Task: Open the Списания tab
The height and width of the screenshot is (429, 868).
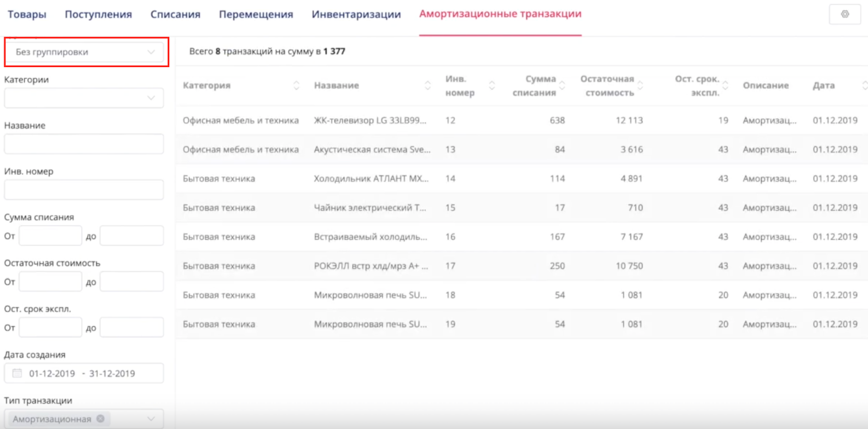Action: click(x=175, y=15)
